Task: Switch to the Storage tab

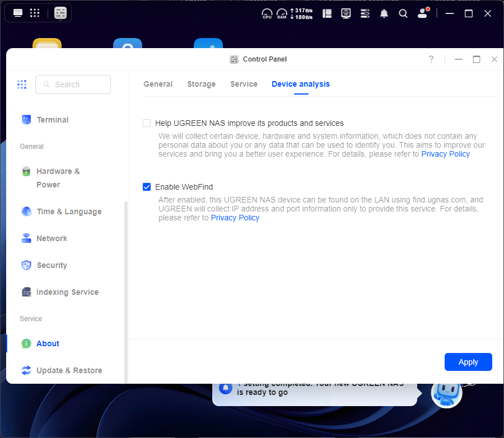Action: [201, 84]
